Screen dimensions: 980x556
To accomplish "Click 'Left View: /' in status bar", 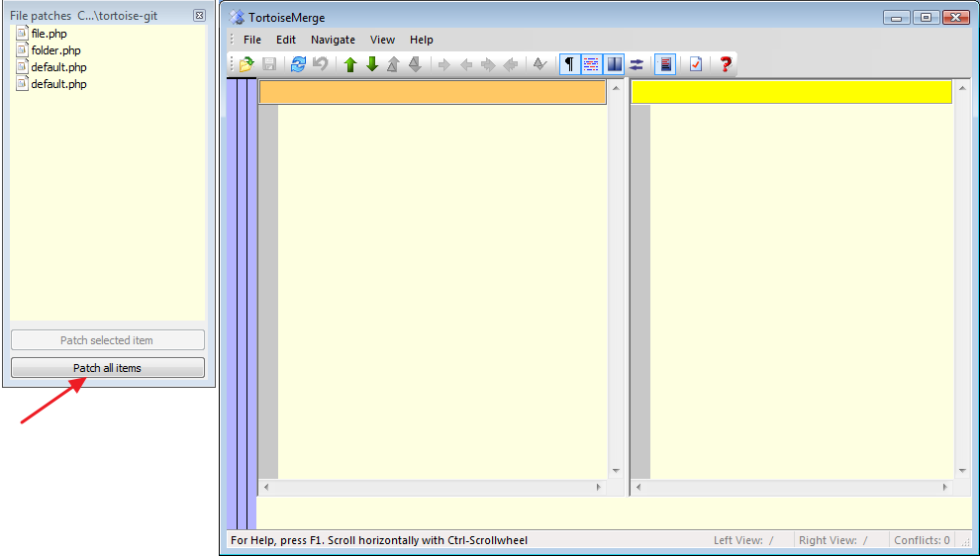I will click(743, 540).
